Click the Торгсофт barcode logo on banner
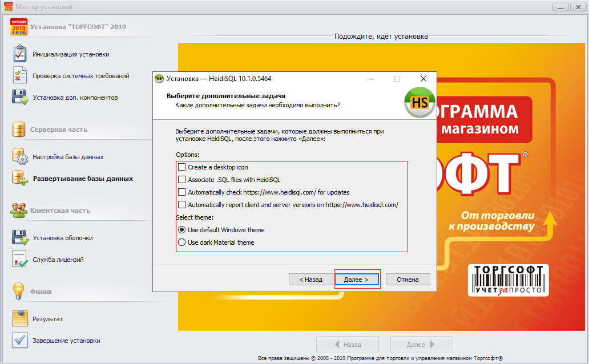Image resolution: width=589 pixels, height=364 pixels. (508, 280)
